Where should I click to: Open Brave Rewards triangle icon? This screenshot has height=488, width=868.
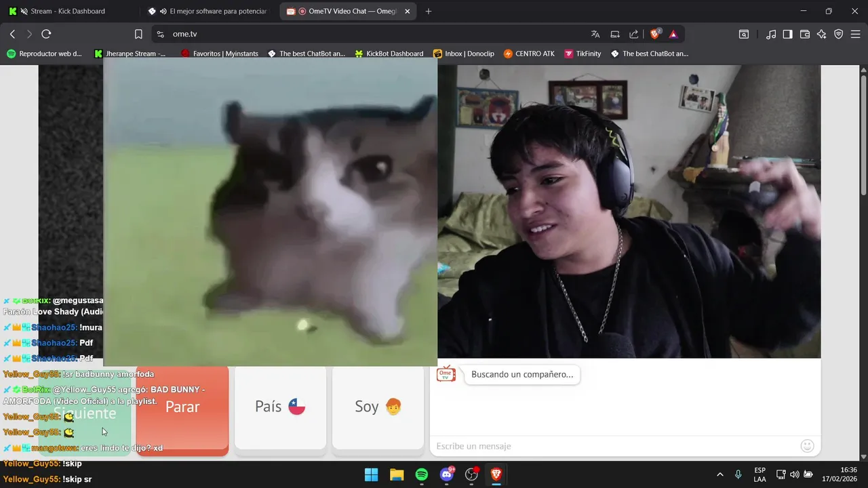673,34
